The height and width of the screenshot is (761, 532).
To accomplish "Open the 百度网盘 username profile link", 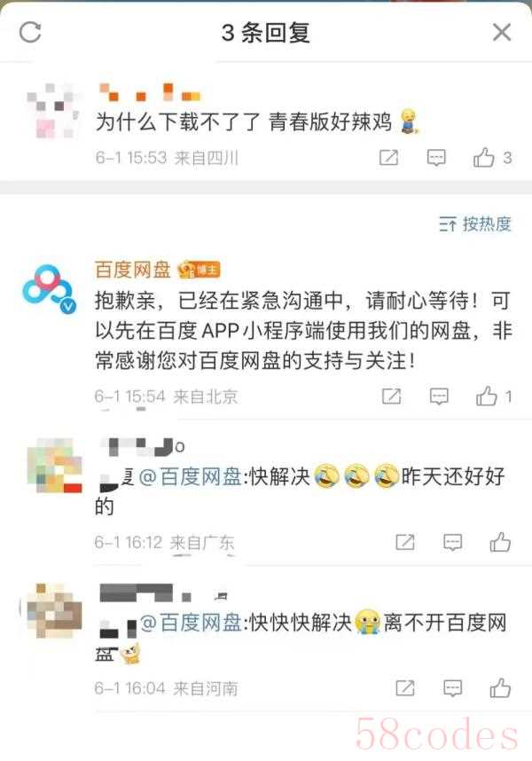I will click(x=132, y=270).
